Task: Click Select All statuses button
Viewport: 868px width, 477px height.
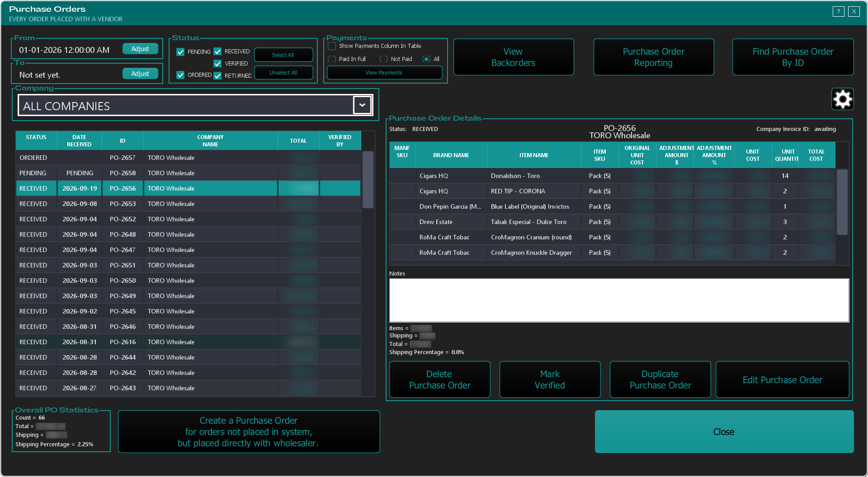Action: pos(283,55)
